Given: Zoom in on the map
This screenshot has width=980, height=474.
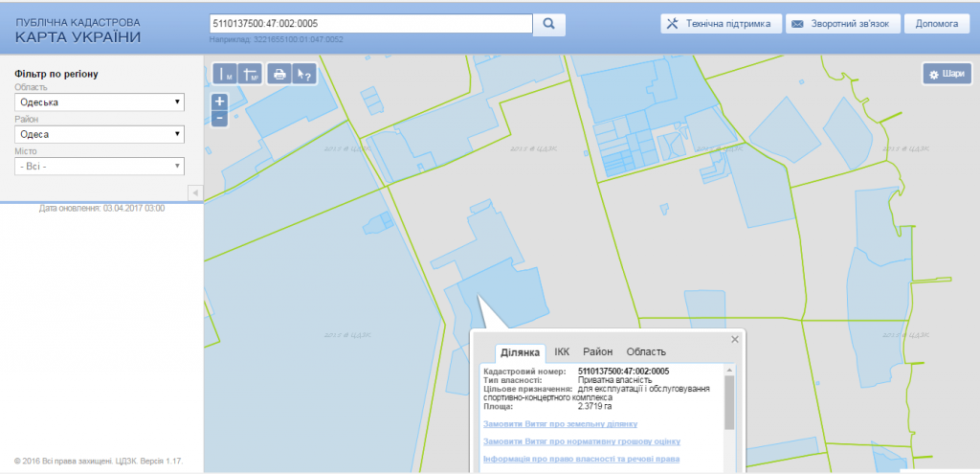Looking at the screenshot, I should [219, 101].
